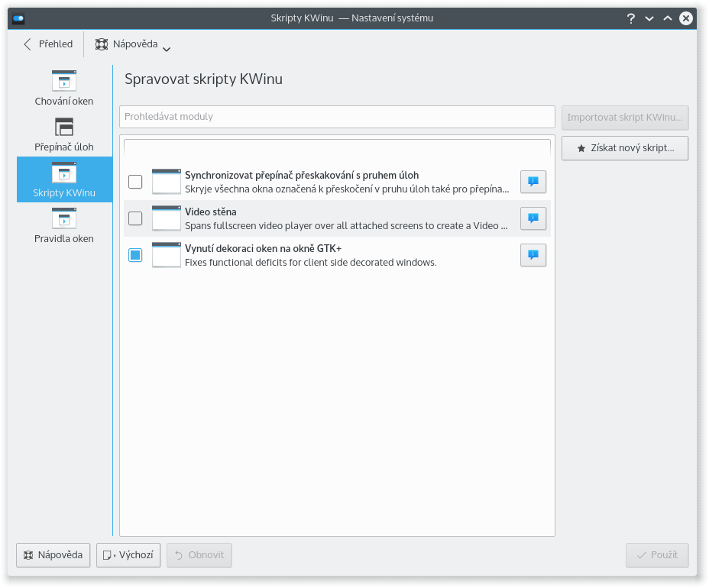Click the Vynutí dekoraci oken script icon
The width and height of the screenshot is (709, 588).
tap(167, 255)
